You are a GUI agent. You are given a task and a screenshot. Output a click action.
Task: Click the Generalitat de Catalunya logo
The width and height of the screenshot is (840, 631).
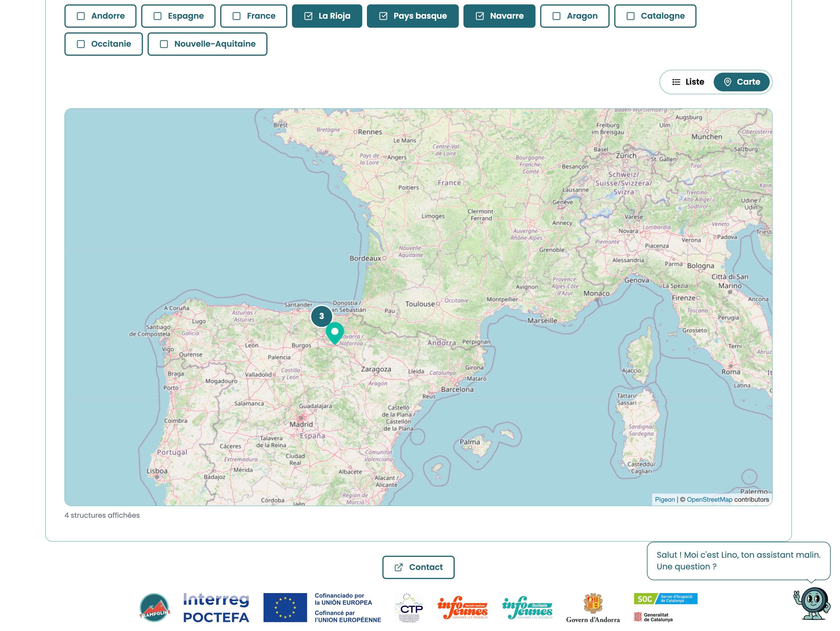653,617
